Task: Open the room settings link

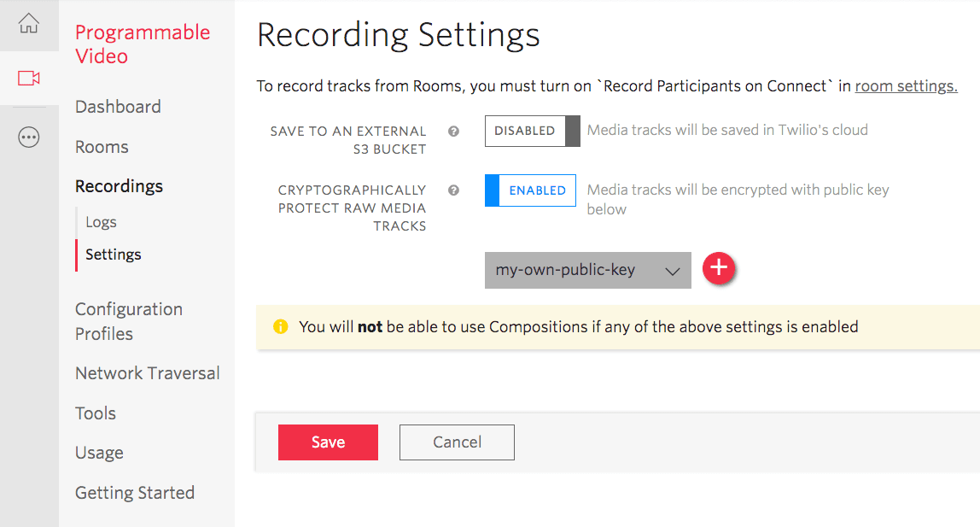Action: point(905,85)
